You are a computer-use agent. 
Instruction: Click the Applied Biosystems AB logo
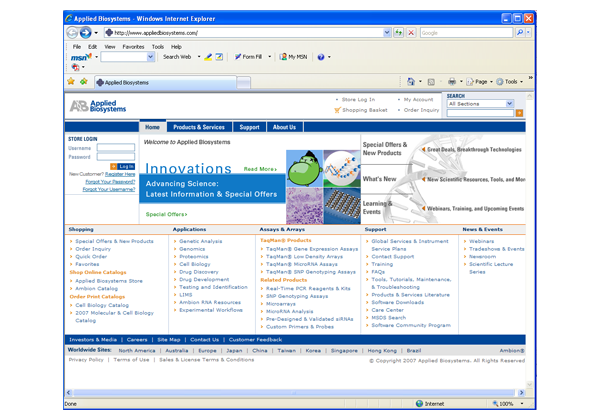(92, 105)
